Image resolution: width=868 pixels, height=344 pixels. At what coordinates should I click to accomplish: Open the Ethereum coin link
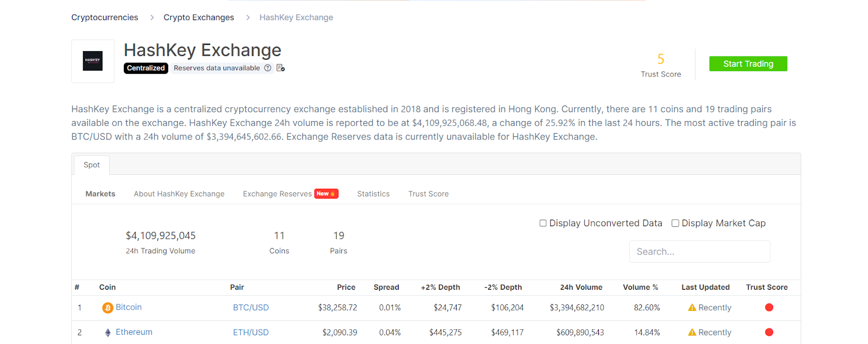(134, 332)
